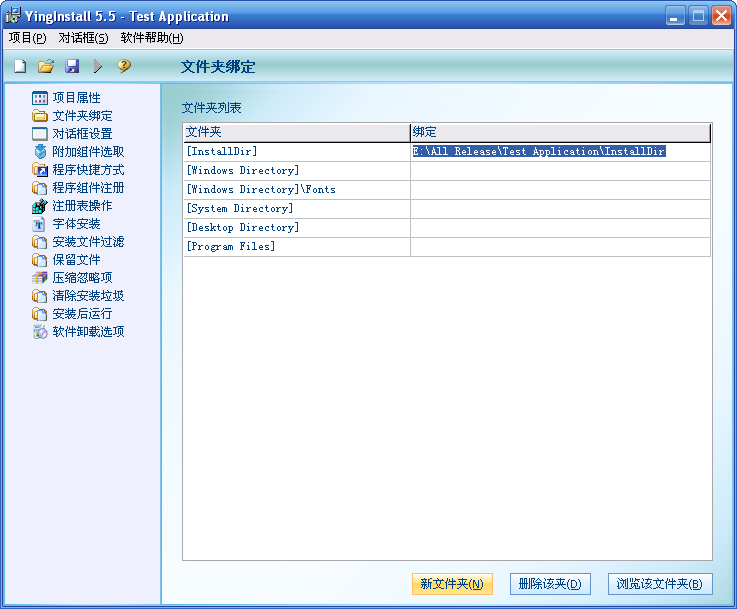The width and height of the screenshot is (737, 609).
Task: Click the 安装后运行 sidebar icon
Action: [x=40, y=314]
